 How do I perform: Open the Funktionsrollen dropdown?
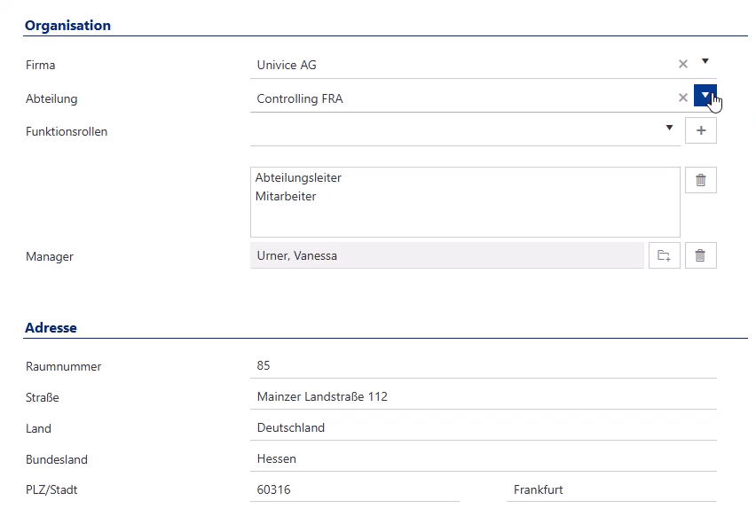669,129
